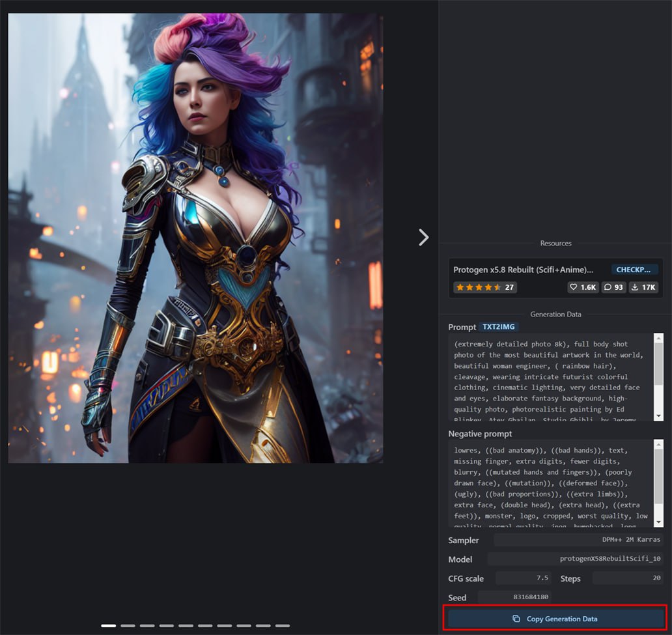Viewport: 672px width, 635px height.
Task: Click the TXT2IMG badge next to Prompt
Action: coord(498,327)
